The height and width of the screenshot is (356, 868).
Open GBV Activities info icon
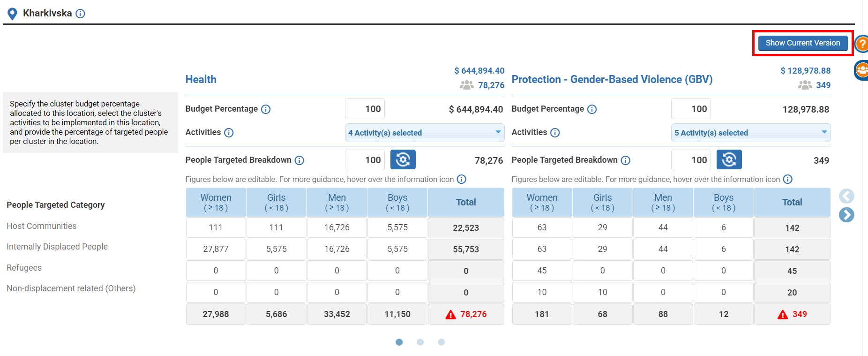click(x=555, y=133)
